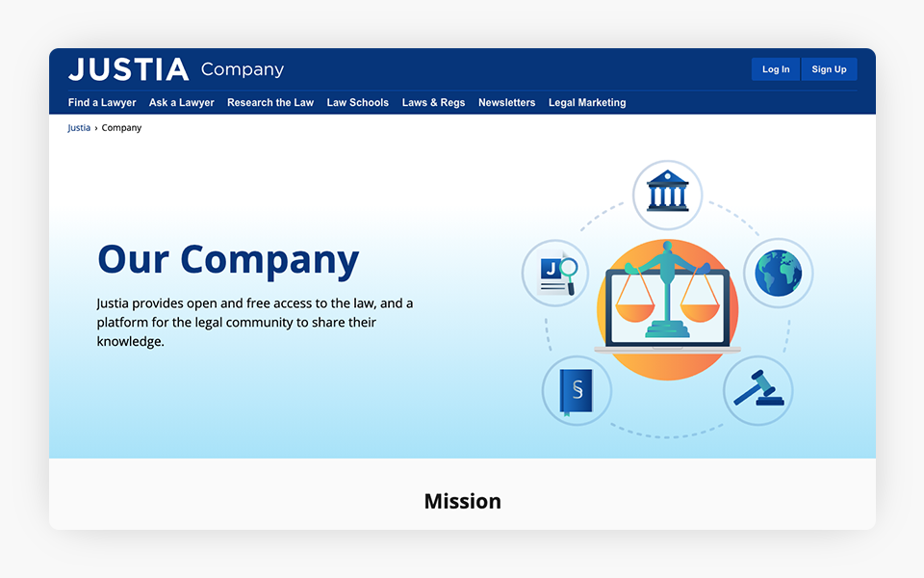The width and height of the screenshot is (924, 578).
Task: Click the document with magnifying glass icon
Action: pyautogui.click(x=556, y=274)
